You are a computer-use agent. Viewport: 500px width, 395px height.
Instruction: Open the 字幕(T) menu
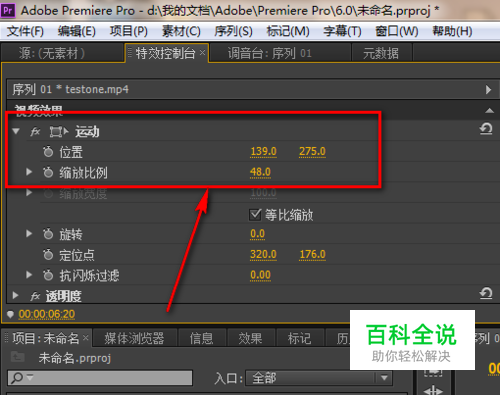(342, 31)
